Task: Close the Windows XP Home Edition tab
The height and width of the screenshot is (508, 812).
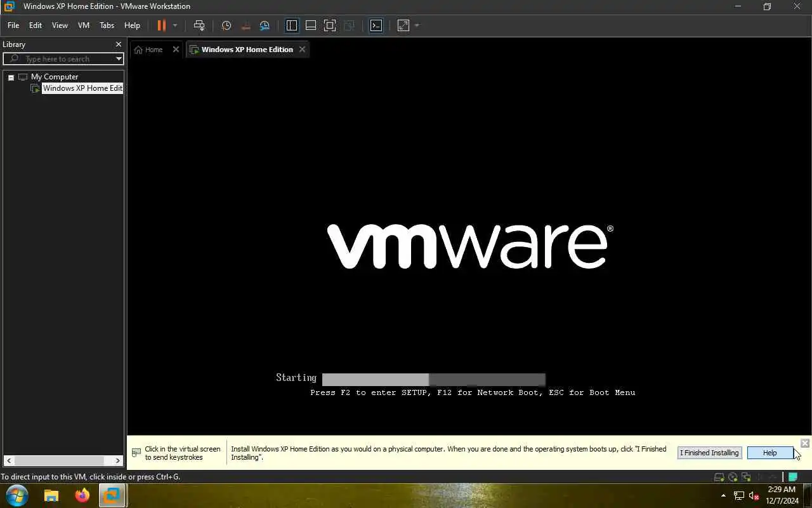Action: click(x=302, y=50)
